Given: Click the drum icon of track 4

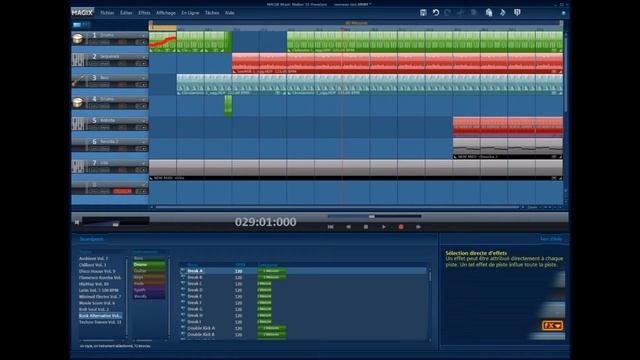Looking at the screenshot, I should coord(78,102).
